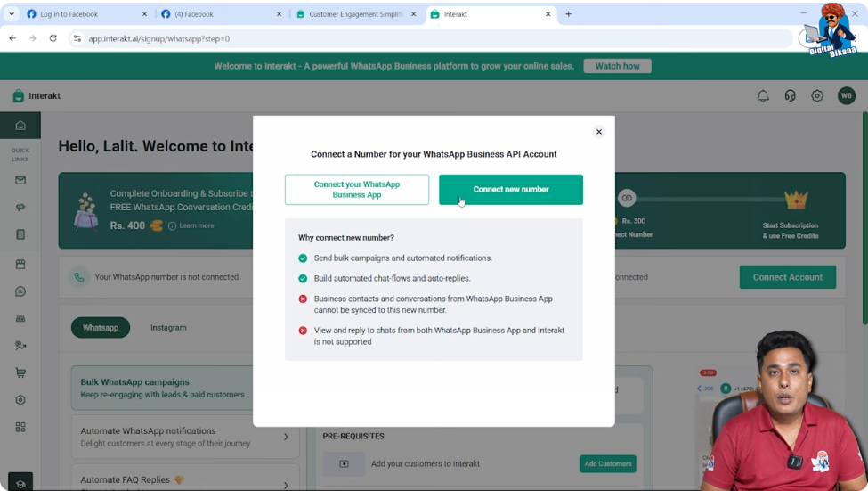Click info icon beside Learn more
The width and height of the screenshot is (868, 491).
pyautogui.click(x=172, y=225)
